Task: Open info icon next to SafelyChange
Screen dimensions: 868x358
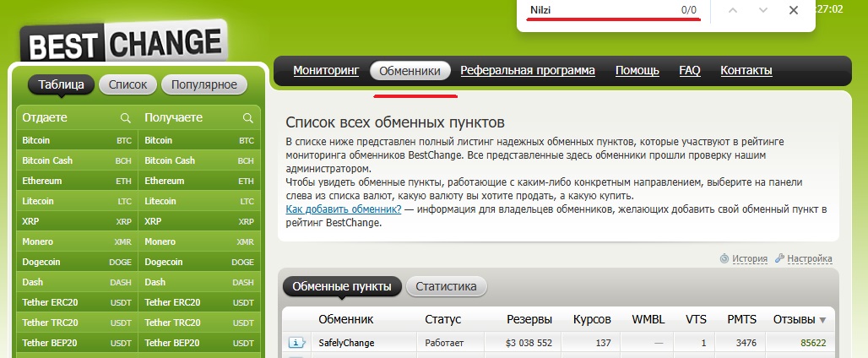Action: (296, 343)
